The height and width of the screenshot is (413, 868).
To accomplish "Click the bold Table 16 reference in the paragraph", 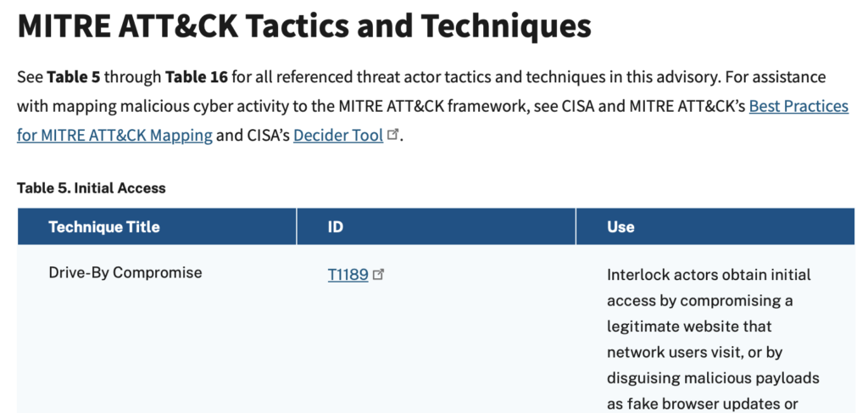I will point(197,78).
